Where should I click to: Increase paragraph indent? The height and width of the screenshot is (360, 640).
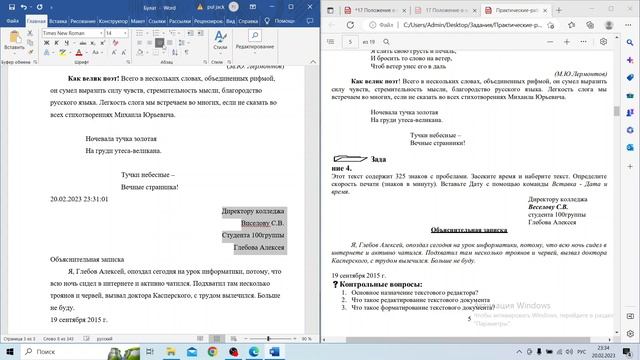coord(200,33)
